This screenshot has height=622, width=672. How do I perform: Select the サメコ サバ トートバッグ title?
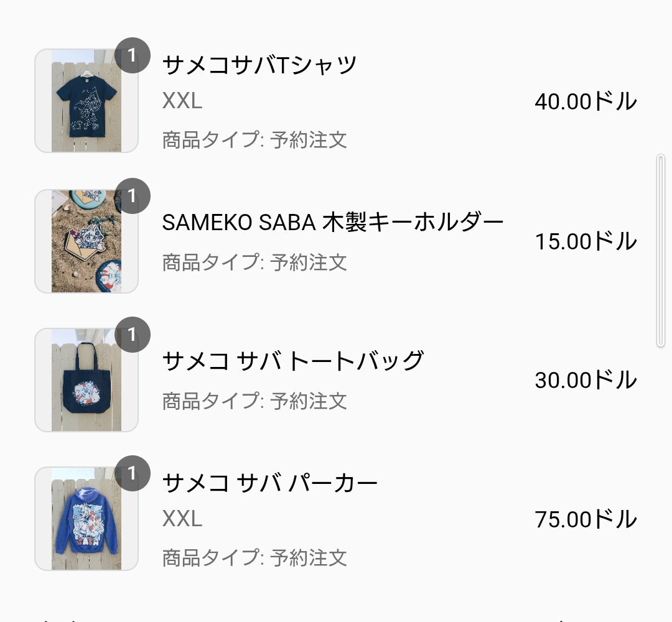[x=293, y=361]
